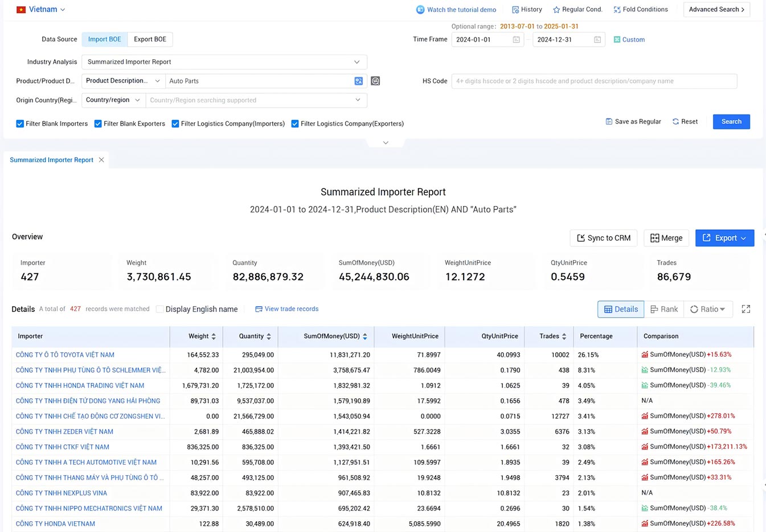Click the Vietnam flag icon

click(21, 10)
